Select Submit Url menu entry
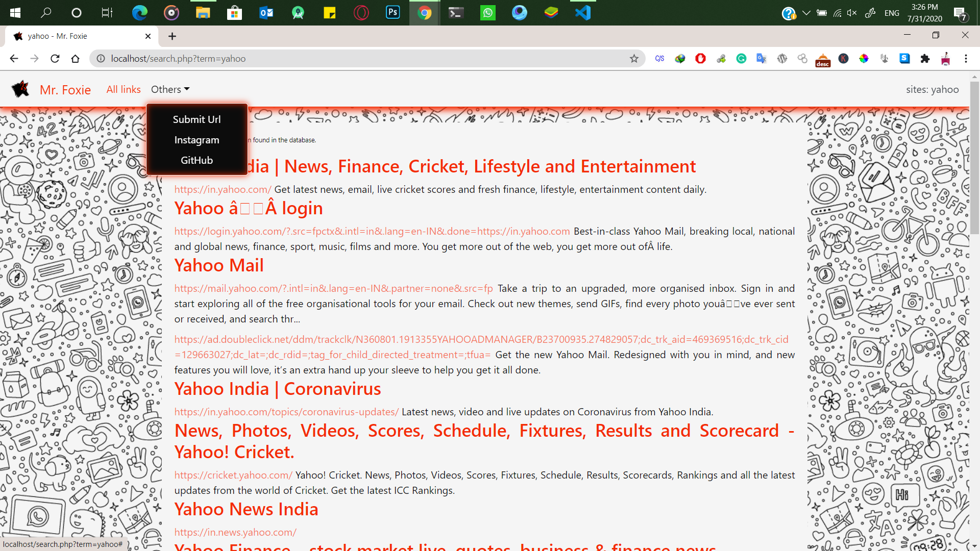This screenshot has width=980, height=551. (197, 119)
